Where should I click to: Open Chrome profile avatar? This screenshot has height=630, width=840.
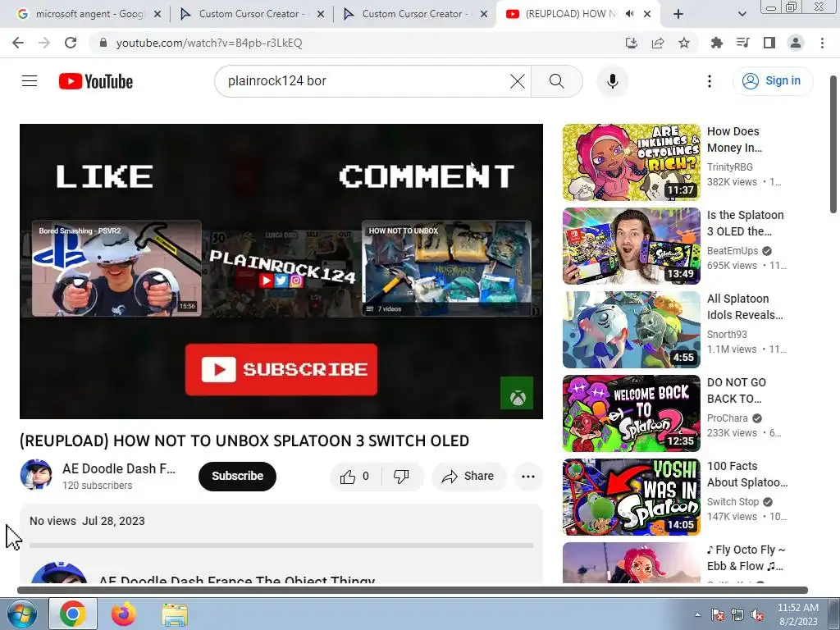click(x=796, y=43)
